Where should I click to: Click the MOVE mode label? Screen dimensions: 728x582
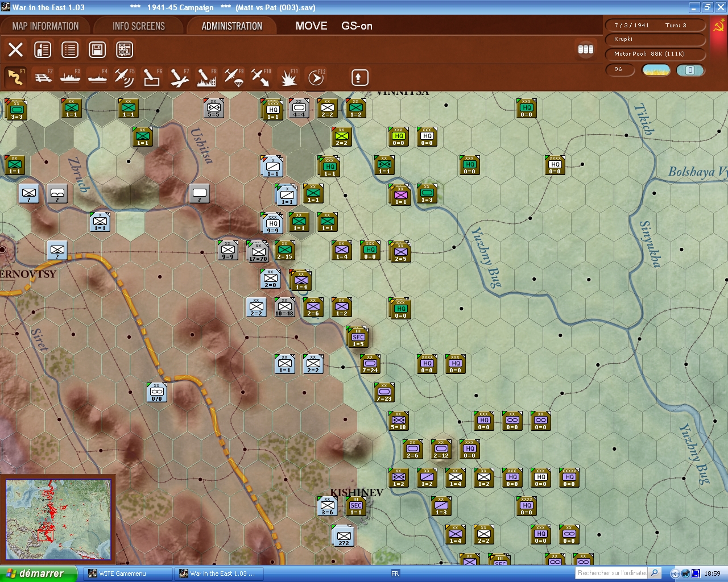(311, 26)
